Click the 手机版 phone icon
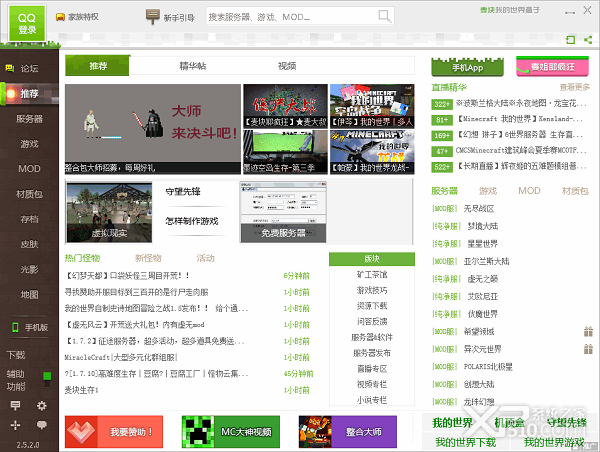Image resolution: width=600 pixels, height=452 pixels. click(15, 327)
